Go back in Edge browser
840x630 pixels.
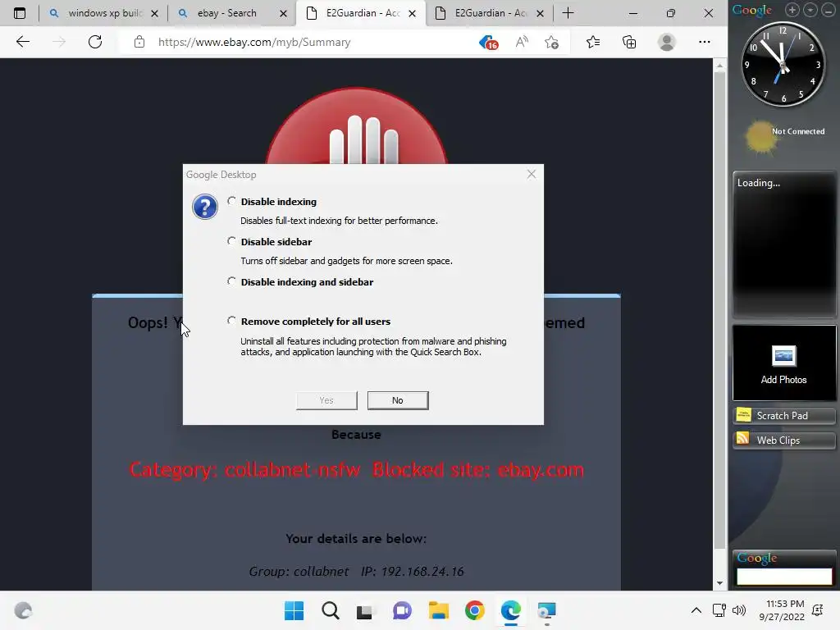click(x=22, y=42)
